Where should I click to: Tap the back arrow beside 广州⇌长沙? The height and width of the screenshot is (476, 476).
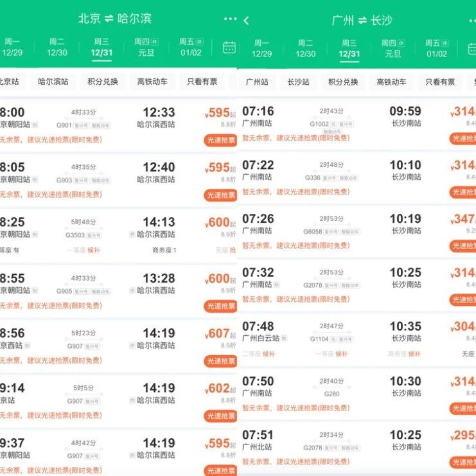click(246, 21)
